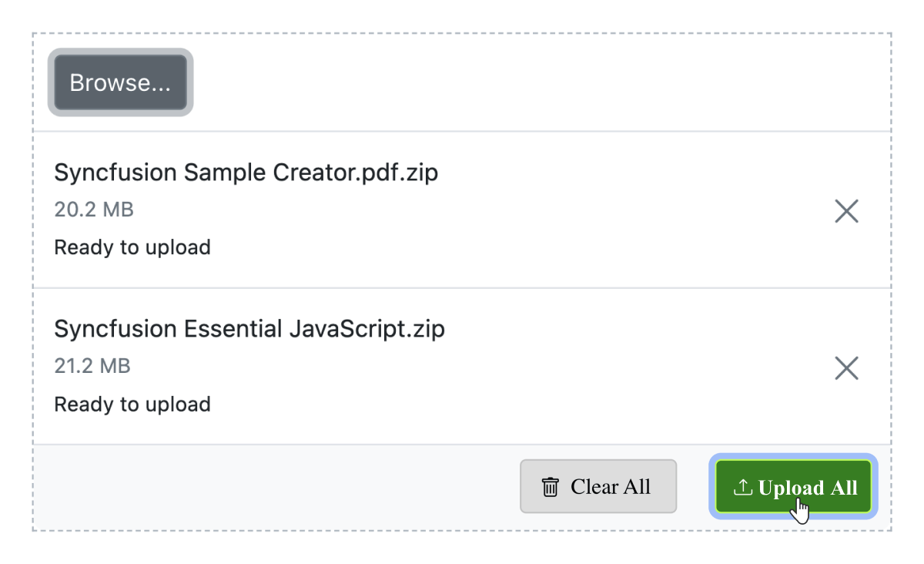The height and width of the screenshot is (564, 924).
Task: Remove Syncfusion Essential JavaScript.zip using its X icon
Action: pos(845,368)
